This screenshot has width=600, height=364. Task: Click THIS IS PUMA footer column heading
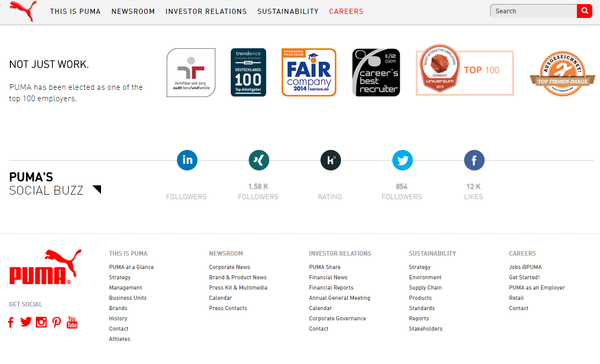(128, 253)
